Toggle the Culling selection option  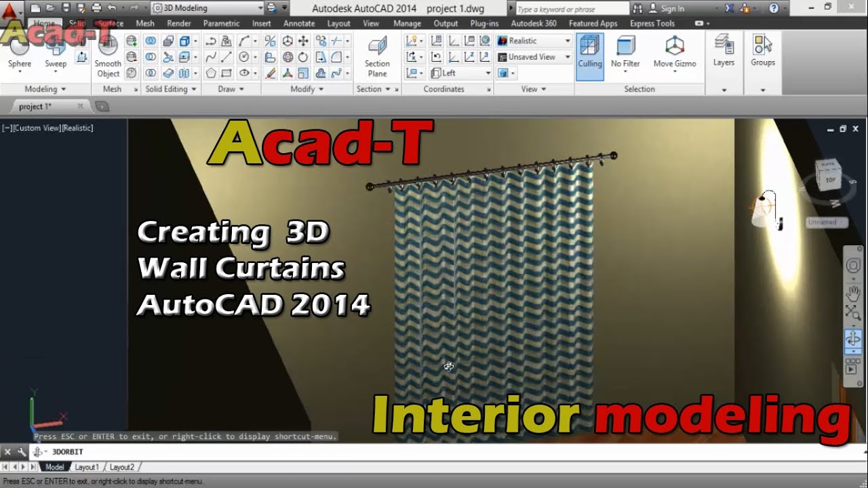pos(589,56)
